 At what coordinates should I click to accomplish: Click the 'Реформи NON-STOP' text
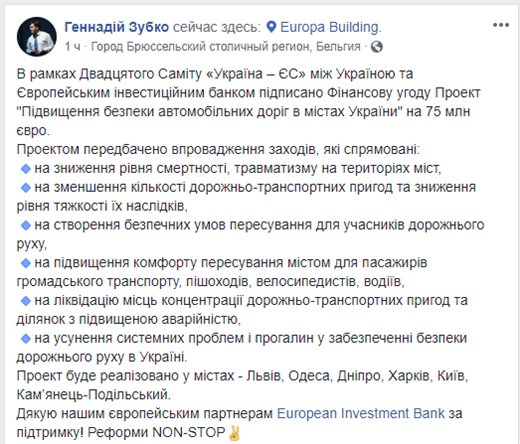pyautogui.click(x=157, y=432)
